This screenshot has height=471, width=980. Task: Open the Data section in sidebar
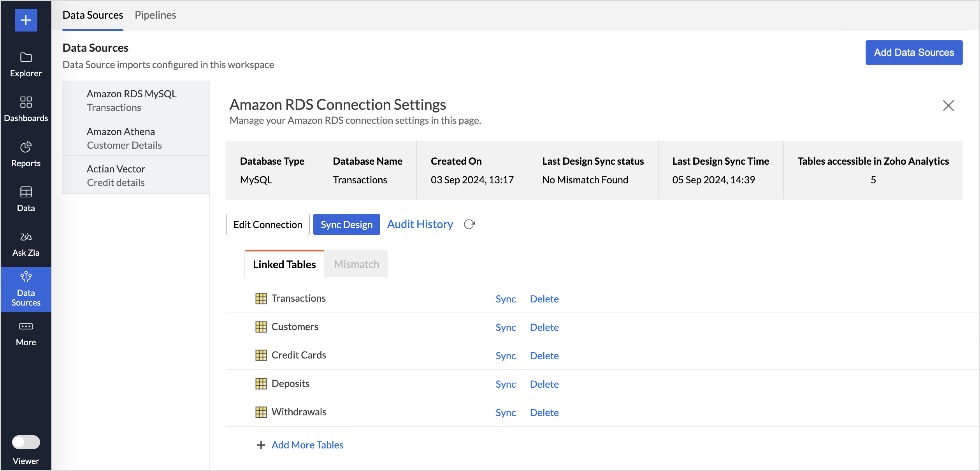point(26,199)
